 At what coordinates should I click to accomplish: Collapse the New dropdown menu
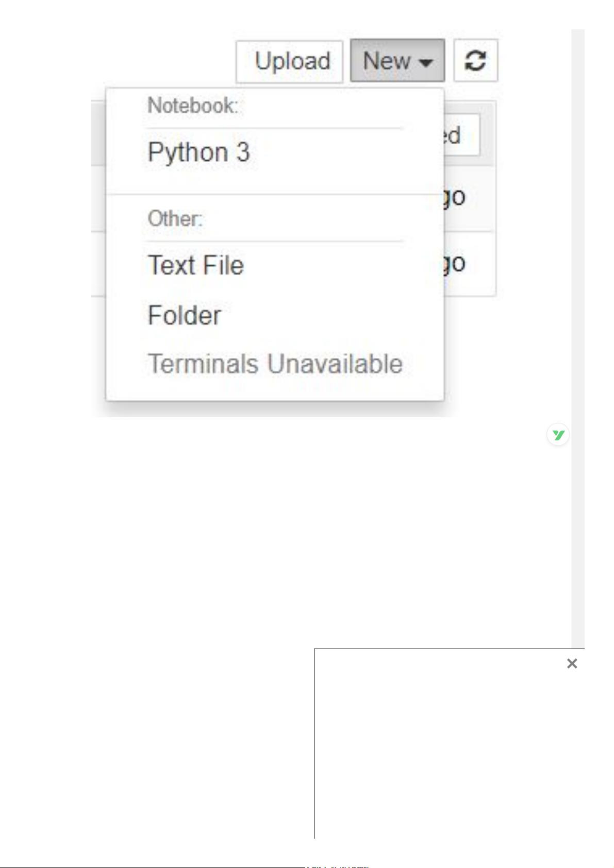click(x=397, y=61)
